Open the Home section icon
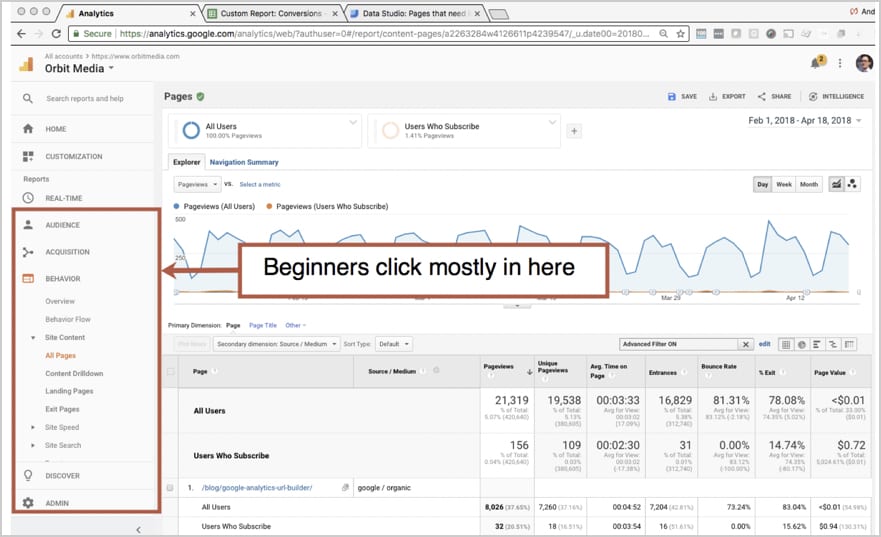 28,129
